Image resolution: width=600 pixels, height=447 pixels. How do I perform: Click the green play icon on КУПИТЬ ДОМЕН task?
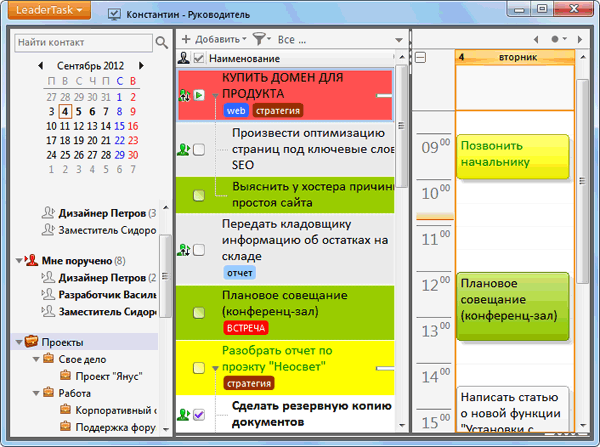[x=199, y=95]
